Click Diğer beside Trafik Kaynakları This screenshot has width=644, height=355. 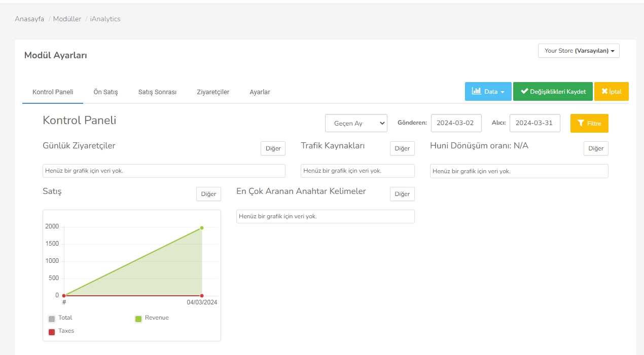(x=402, y=148)
